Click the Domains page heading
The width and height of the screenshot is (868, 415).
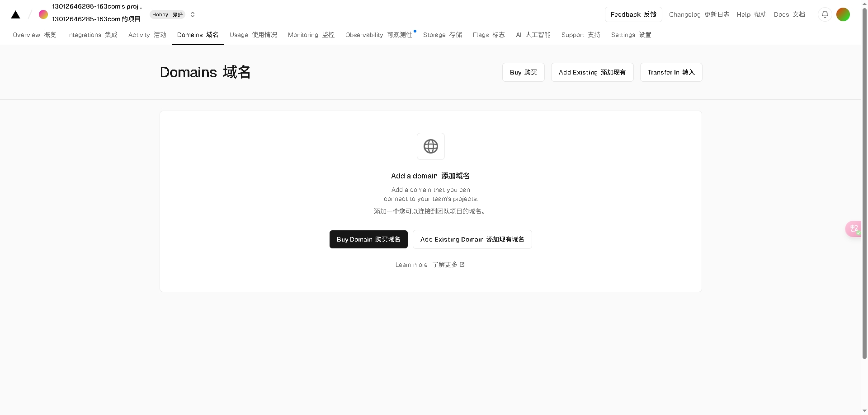(205, 72)
